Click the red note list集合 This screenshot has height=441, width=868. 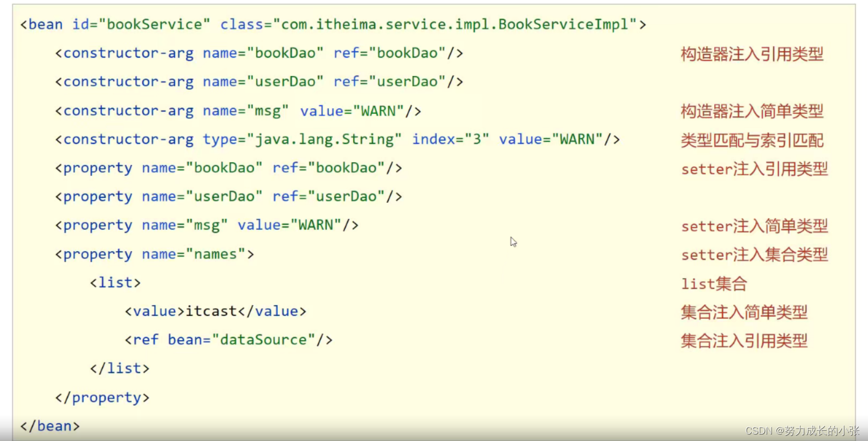(714, 284)
